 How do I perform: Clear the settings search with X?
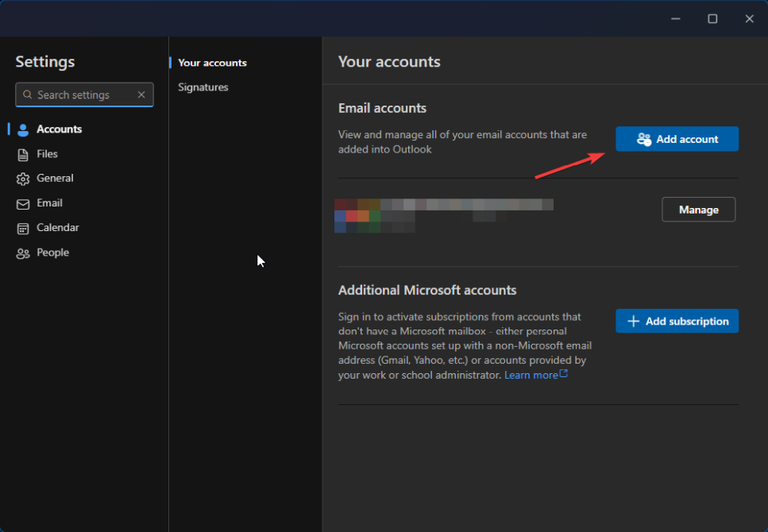click(141, 94)
